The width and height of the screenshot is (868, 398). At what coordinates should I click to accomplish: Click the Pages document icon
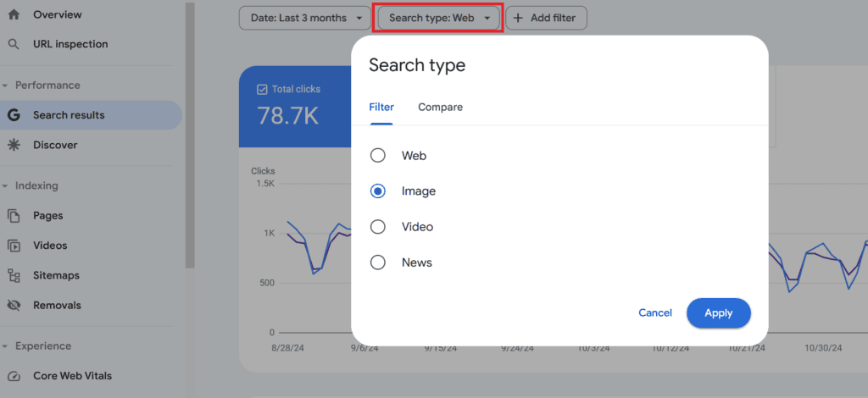click(14, 216)
